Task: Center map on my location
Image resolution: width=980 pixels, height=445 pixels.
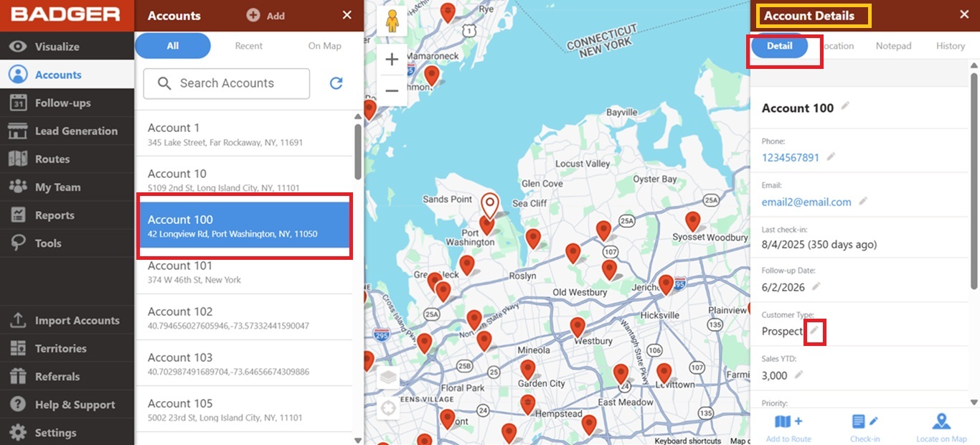Action: click(x=388, y=408)
